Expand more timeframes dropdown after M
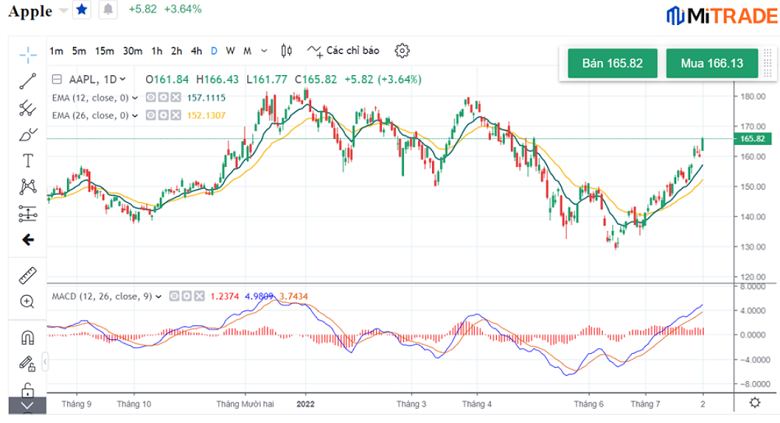The height and width of the screenshot is (423, 780). pyautogui.click(x=264, y=51)
